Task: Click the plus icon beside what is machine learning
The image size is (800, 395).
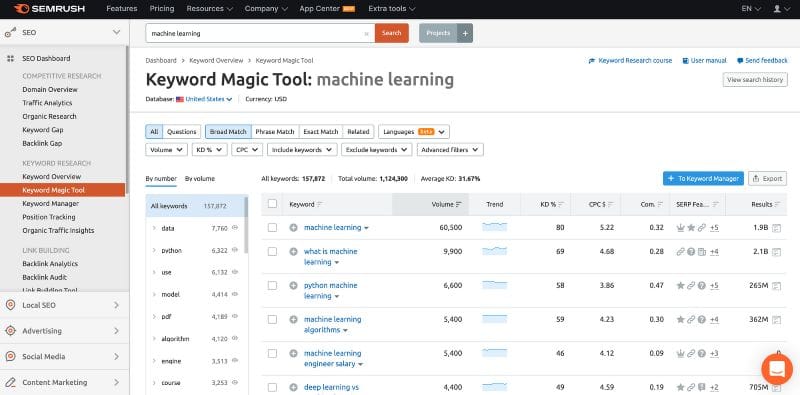Action: [293, 252]
